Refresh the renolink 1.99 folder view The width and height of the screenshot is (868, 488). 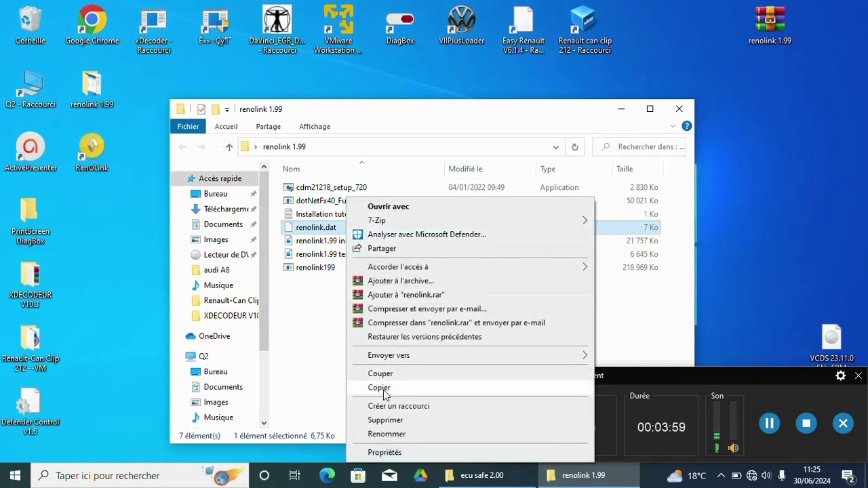pos(575,146)
